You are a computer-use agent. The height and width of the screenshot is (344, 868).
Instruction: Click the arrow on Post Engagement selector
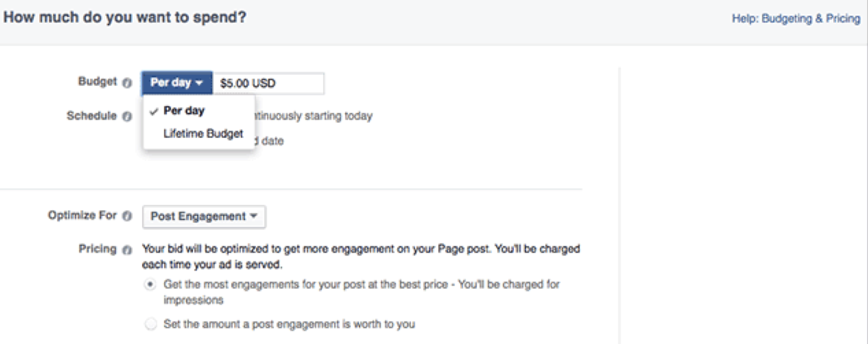tap(254, 217)
